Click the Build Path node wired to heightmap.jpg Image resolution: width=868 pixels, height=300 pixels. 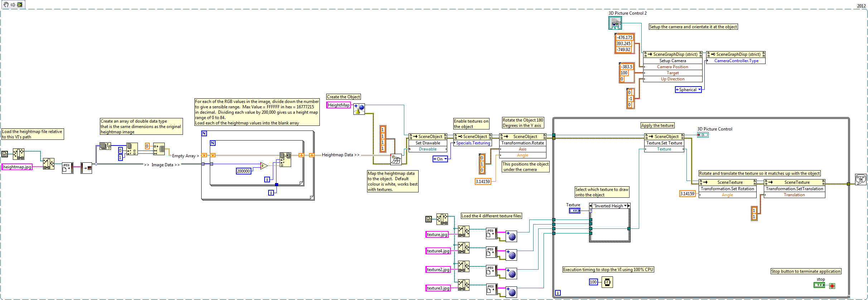pyautogui.click(x=49, y=164)
